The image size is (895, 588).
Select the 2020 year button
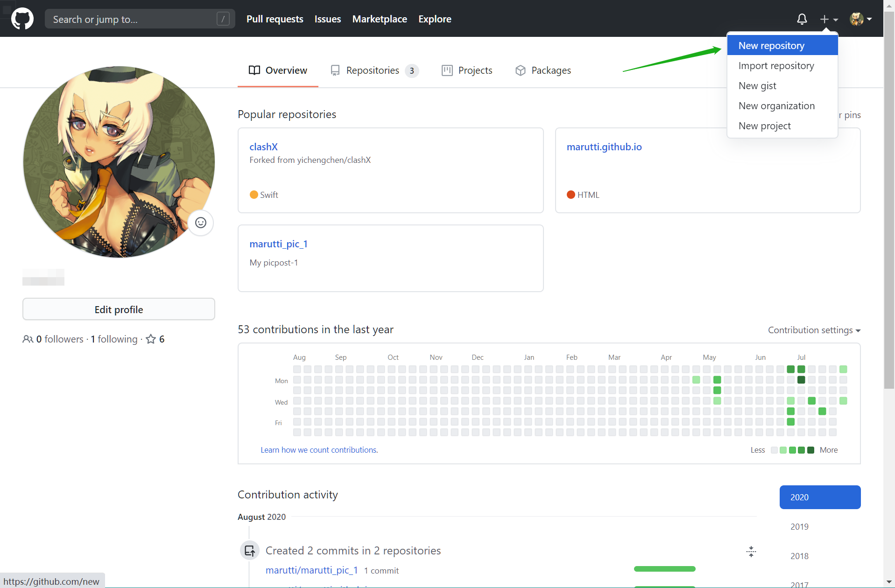pyautogui.click(x=820, y=497)
